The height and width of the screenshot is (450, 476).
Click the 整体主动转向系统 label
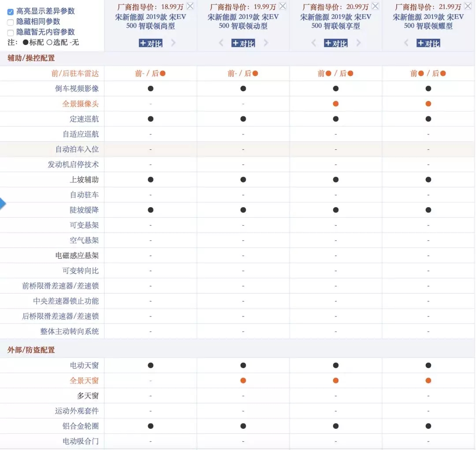click(x=70, y=331)
